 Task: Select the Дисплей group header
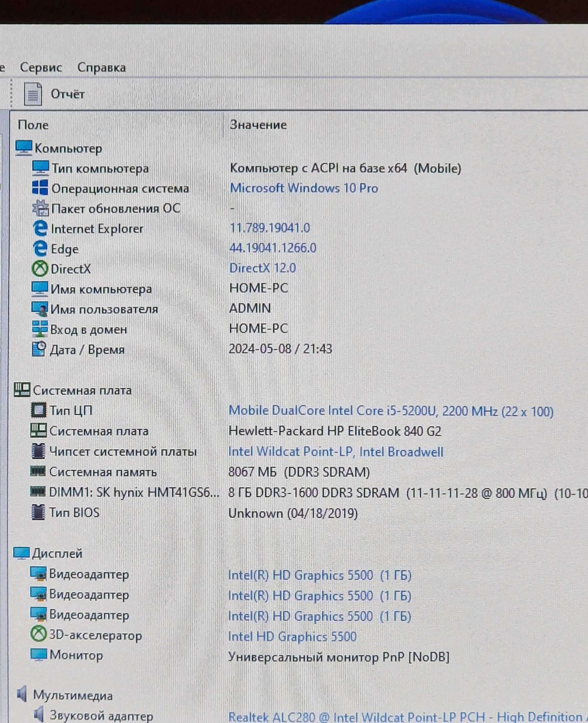(x=57, y=553)
